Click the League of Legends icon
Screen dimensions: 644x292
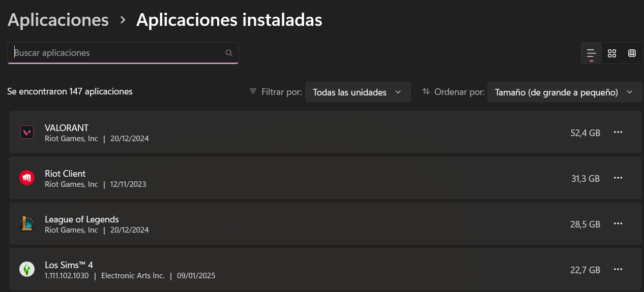tap(27, 223)
